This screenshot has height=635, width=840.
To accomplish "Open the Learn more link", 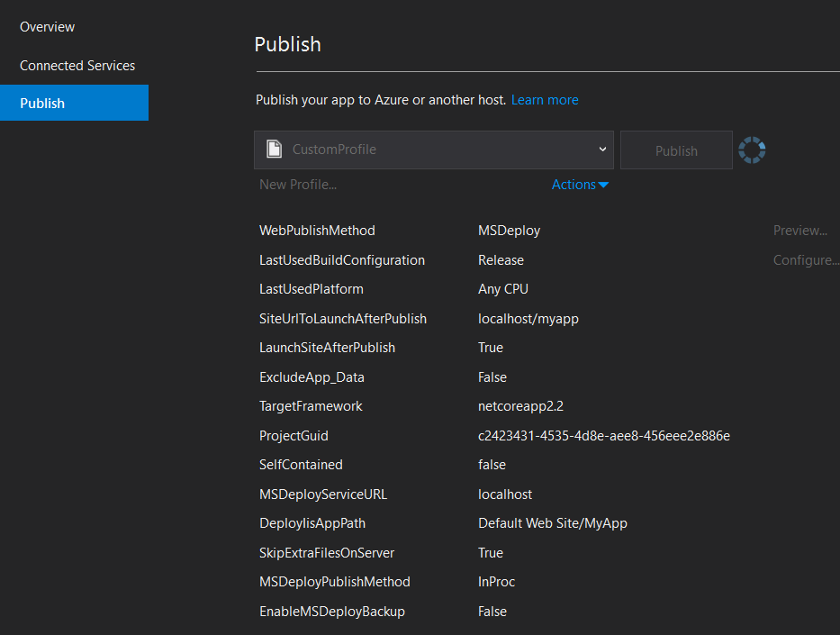I will click(x=545, y=99).
